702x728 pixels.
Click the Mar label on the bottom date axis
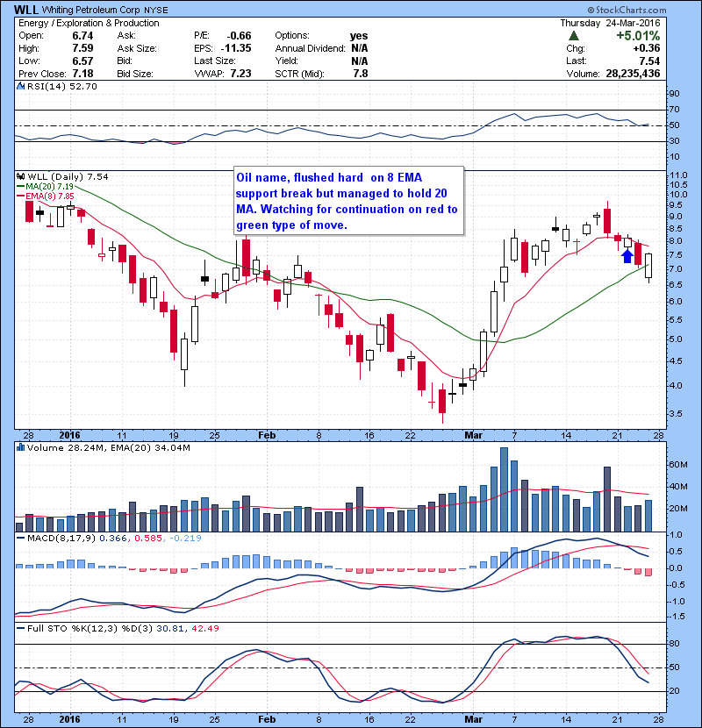click(x=474, y=719)
